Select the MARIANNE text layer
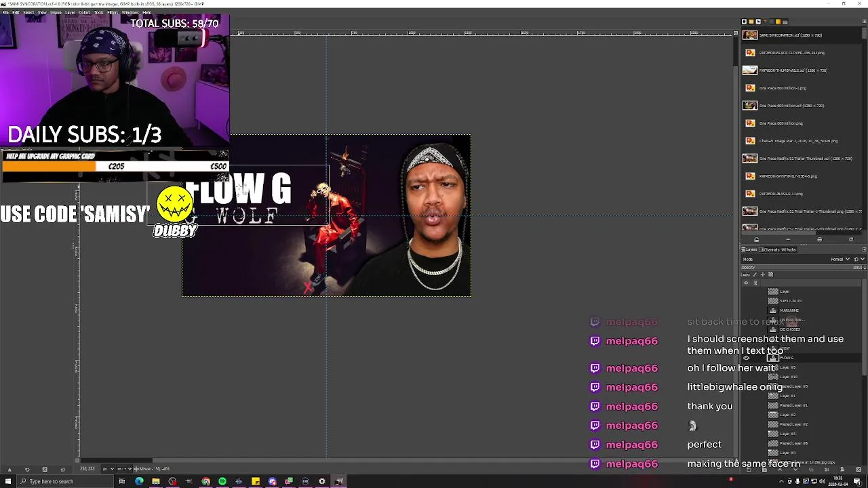This screenshot has width=868, height=488. pyautogui.click(x=789, y=310)
